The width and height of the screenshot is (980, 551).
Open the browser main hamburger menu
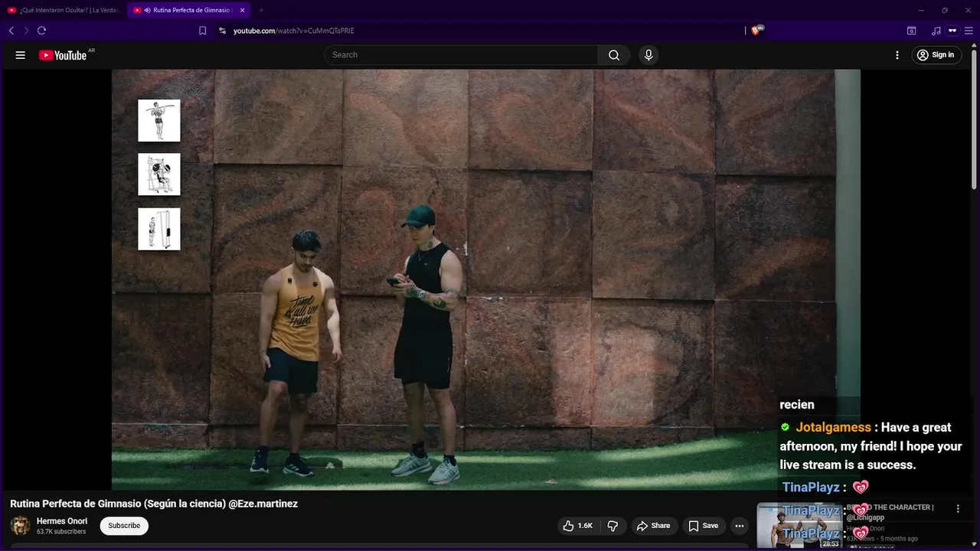coord(969,31)
